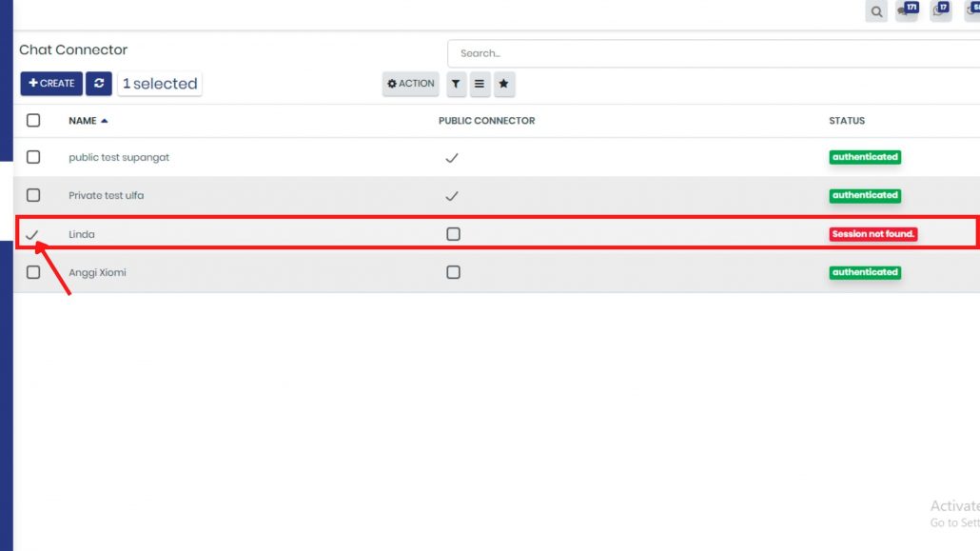980x551 pixels.
Task: Open the notification icon with 17 badge
Action: point(940,10)
